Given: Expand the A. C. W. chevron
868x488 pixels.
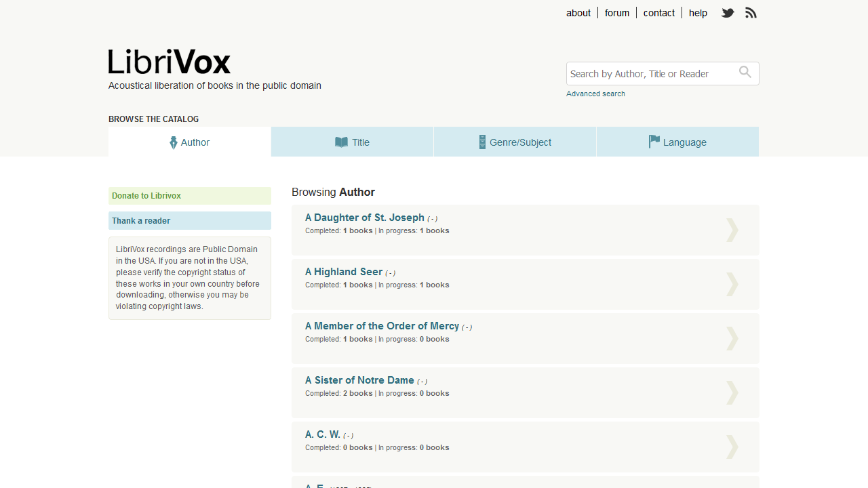Looking at the screenshot, I should point(732,447).
